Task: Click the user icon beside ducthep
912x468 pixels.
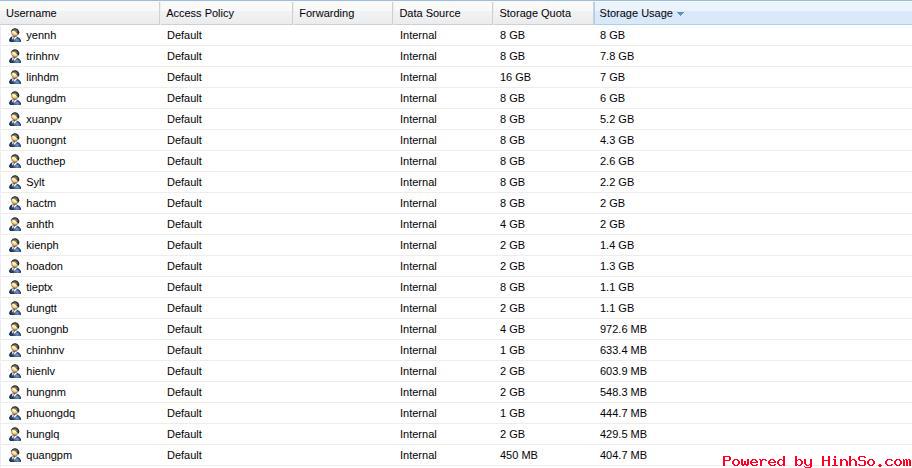Action: pos(15,161)
